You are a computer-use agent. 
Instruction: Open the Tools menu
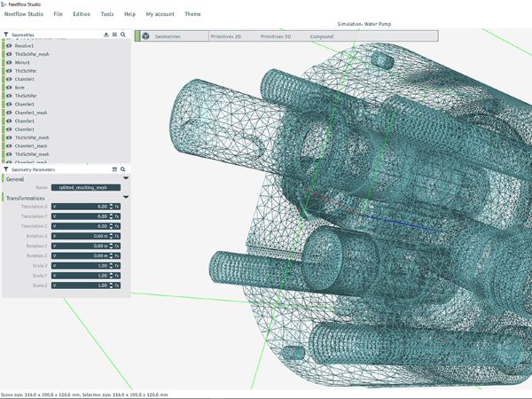point(107,15)
